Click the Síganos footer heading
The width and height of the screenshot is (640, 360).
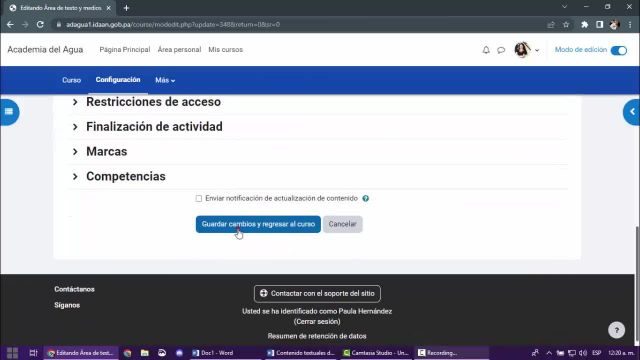click(x=67, y=305)
